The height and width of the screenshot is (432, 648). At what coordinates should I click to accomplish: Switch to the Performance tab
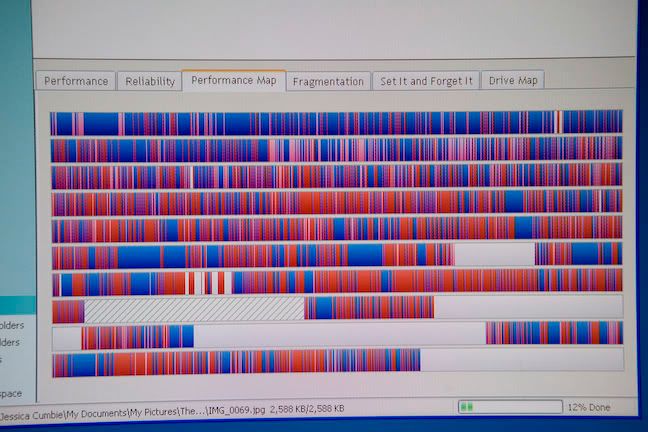pos(76,81)
